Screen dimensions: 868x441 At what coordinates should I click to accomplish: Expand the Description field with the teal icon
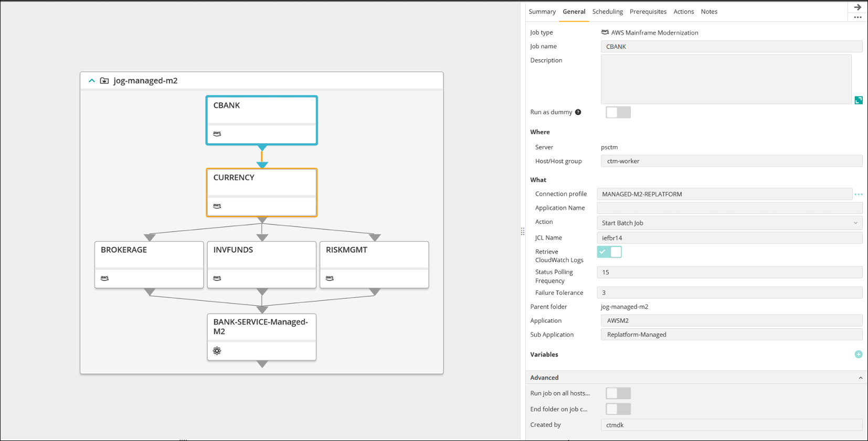[859, 100]
